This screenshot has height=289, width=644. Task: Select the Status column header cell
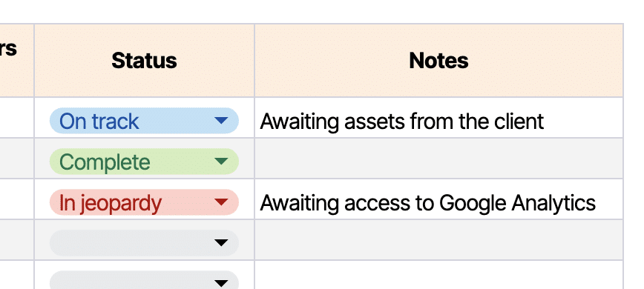(x=144, y=60)
